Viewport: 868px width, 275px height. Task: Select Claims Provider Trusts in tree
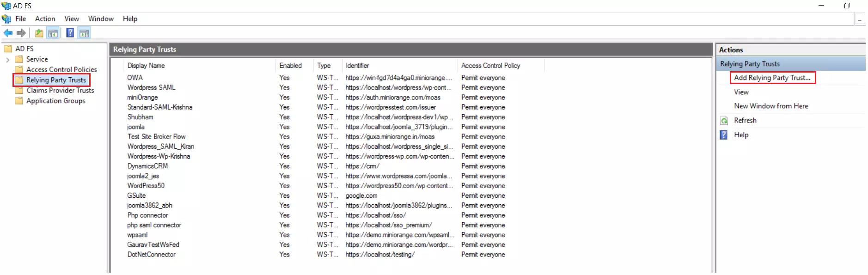[x=60, y=91]
